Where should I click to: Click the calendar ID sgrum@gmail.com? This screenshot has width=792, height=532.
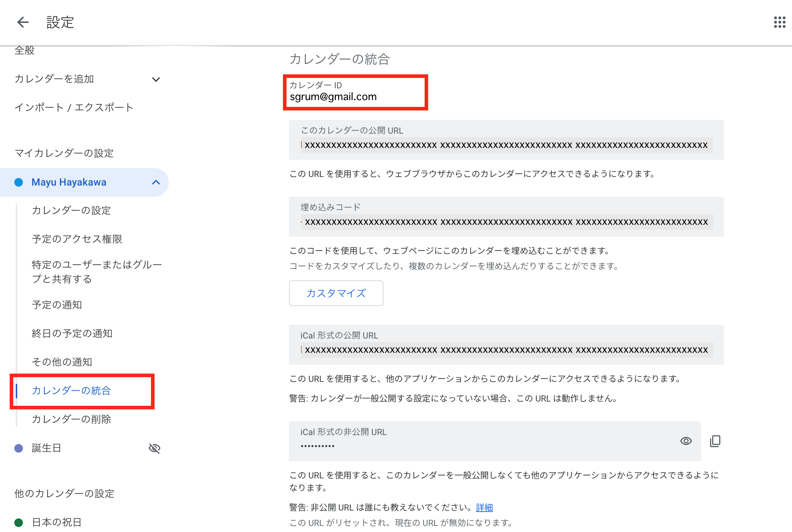(333, 97)
